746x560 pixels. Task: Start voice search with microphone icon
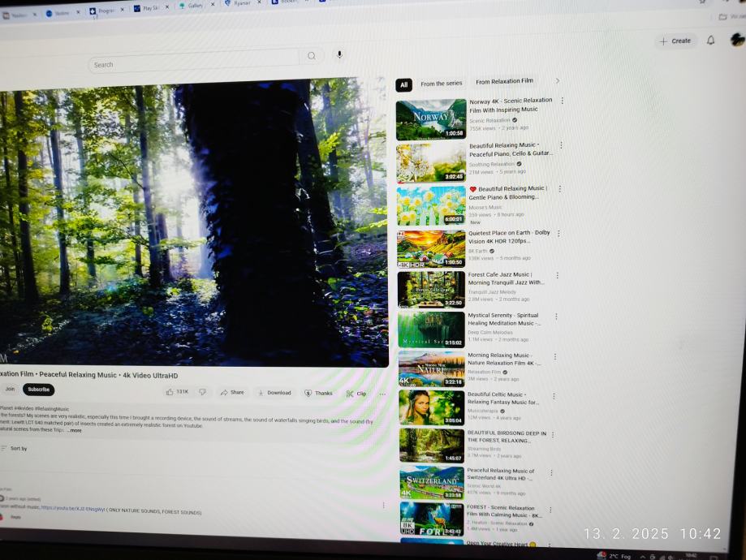pyautogui.click(x=339, y=55)
